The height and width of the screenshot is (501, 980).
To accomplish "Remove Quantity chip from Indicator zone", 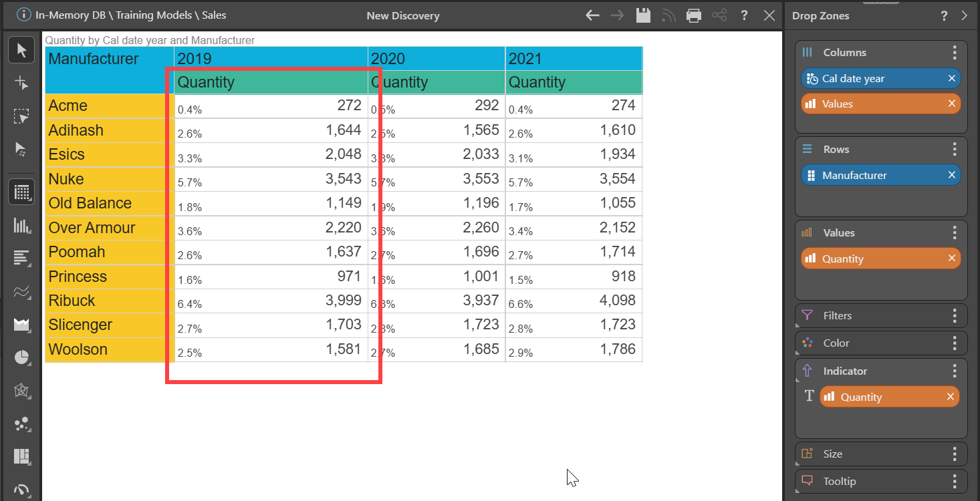I will 950,397.
